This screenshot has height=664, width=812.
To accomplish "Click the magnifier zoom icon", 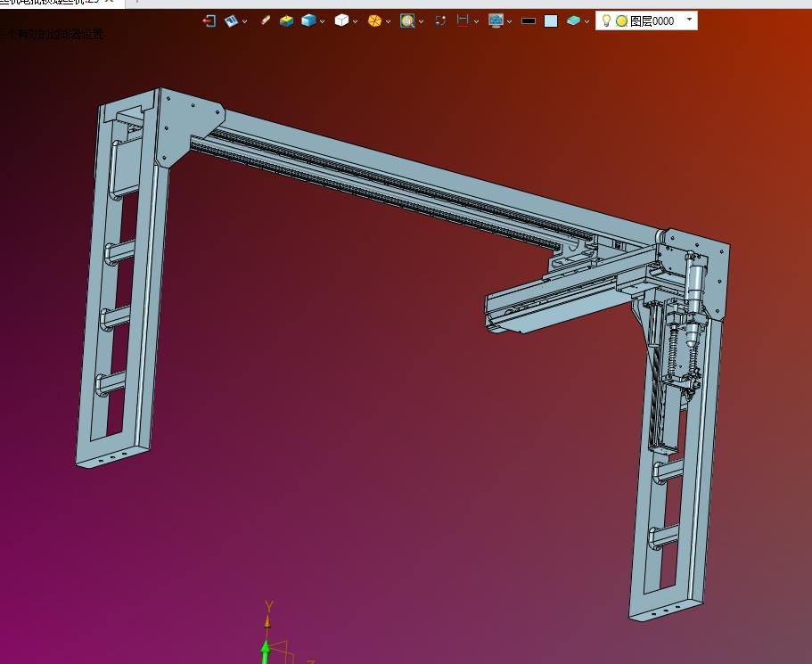I will pyautogui.click(x=407, y=20).
